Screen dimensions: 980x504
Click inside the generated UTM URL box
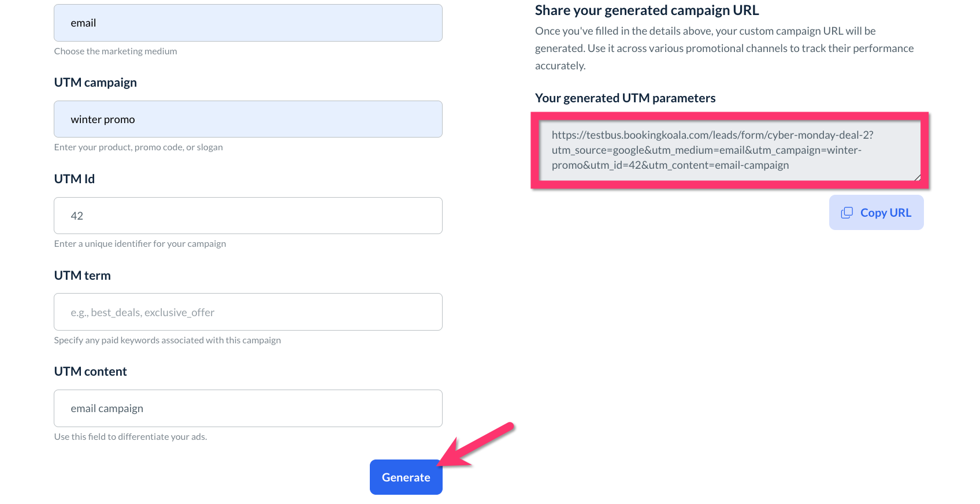[x=729, y=150]
